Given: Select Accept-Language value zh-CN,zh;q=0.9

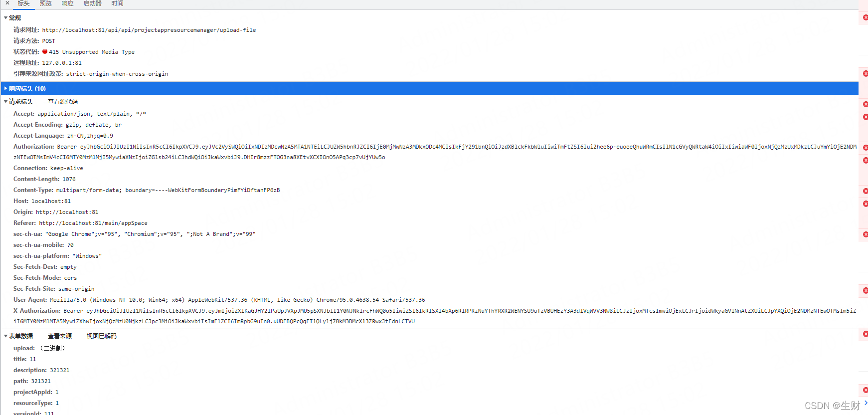Looking at the screenshot, I should click(90, 136).
